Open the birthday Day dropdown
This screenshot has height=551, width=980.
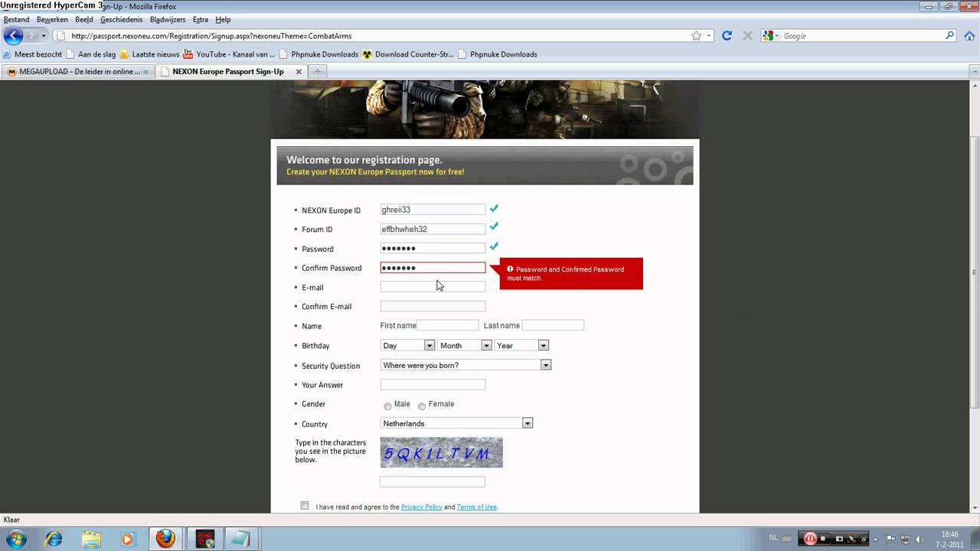407,345
